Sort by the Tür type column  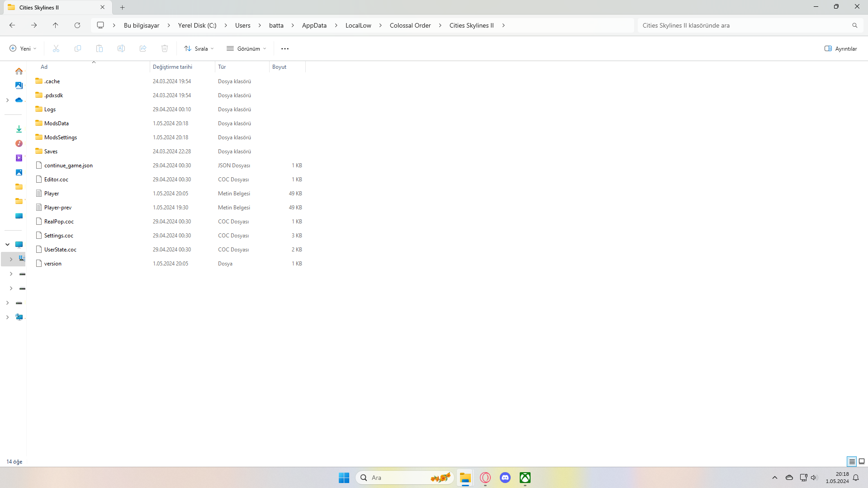(x=242, y=67)
